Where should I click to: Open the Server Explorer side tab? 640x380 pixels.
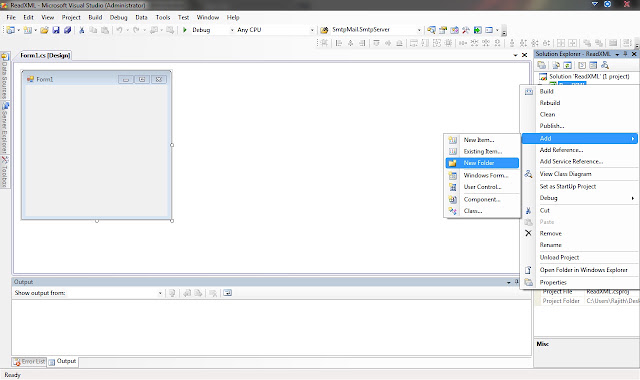click(x=4, y=128)
